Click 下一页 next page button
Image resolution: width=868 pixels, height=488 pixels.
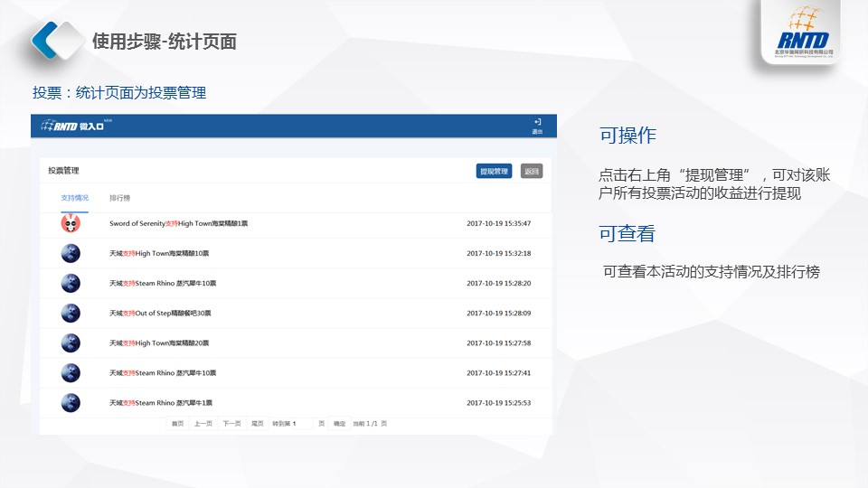point(231,423)
